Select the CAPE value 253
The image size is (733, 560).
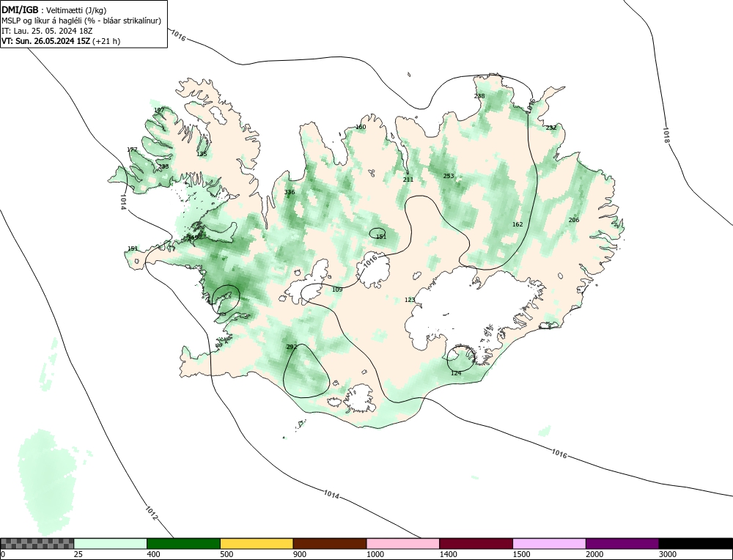[449, 176]
